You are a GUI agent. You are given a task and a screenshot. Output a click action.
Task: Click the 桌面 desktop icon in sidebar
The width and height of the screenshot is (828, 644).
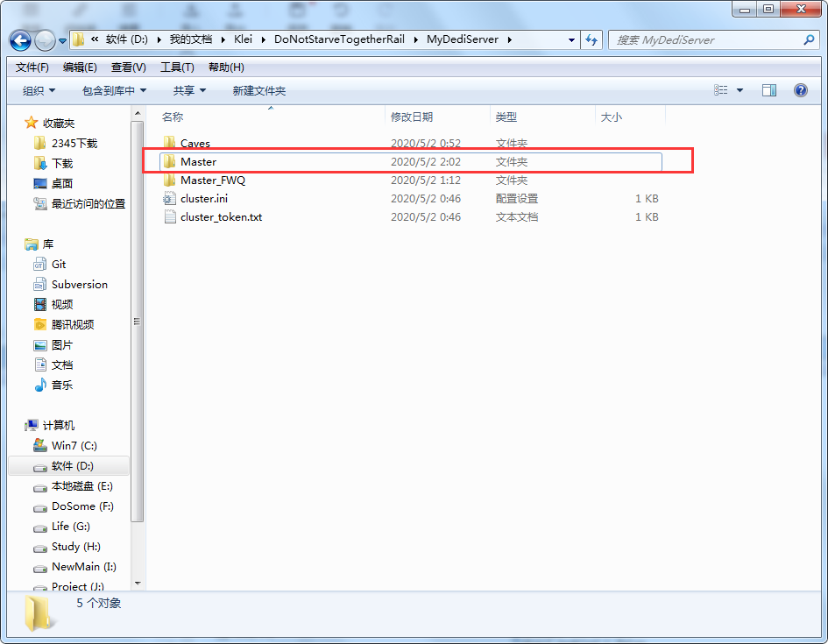click(40, 184)
